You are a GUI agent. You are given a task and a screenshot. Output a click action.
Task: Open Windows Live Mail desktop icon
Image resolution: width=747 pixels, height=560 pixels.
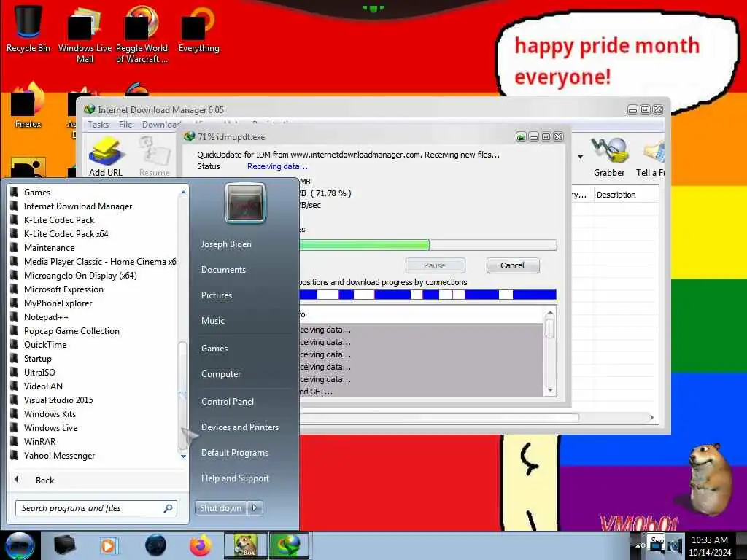(85, 34)
